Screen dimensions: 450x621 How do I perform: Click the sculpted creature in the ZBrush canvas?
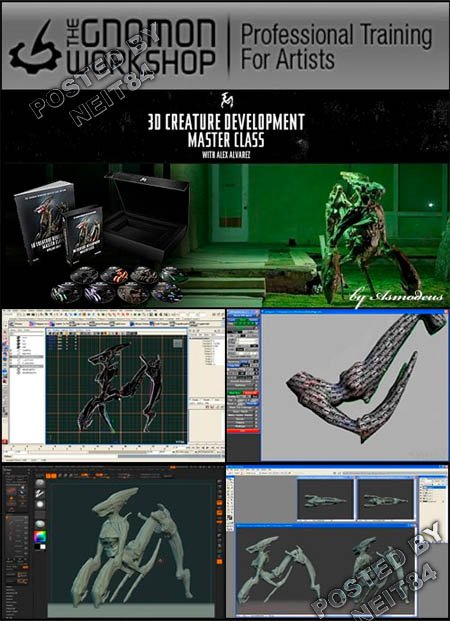[x=131, y=547]
